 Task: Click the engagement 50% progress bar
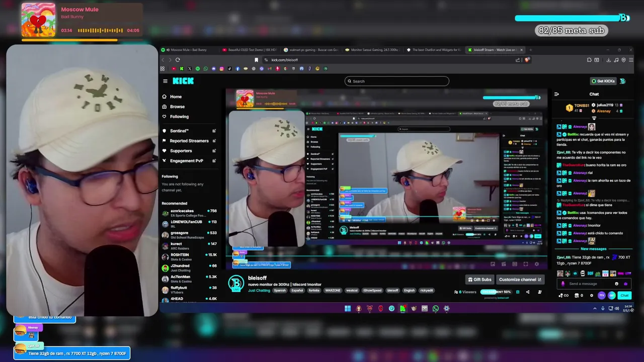pos(496,292)
